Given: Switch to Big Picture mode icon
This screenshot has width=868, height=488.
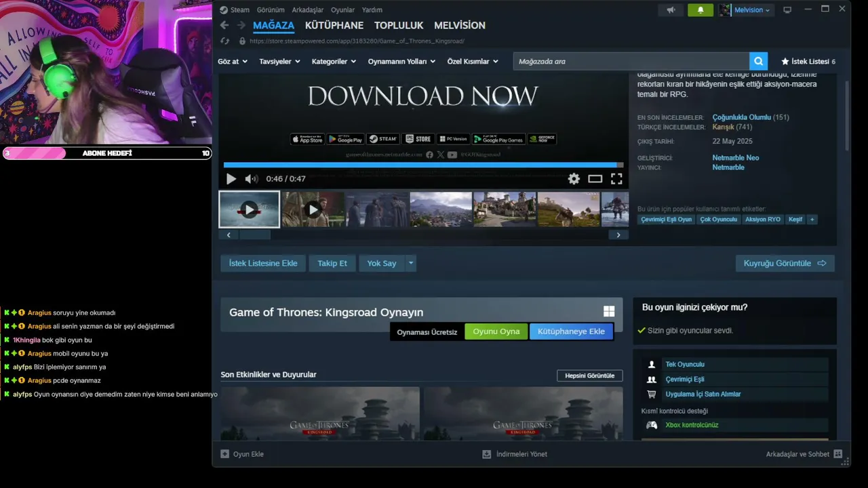Looking at the screenshot, I should [x=787, y=10].
